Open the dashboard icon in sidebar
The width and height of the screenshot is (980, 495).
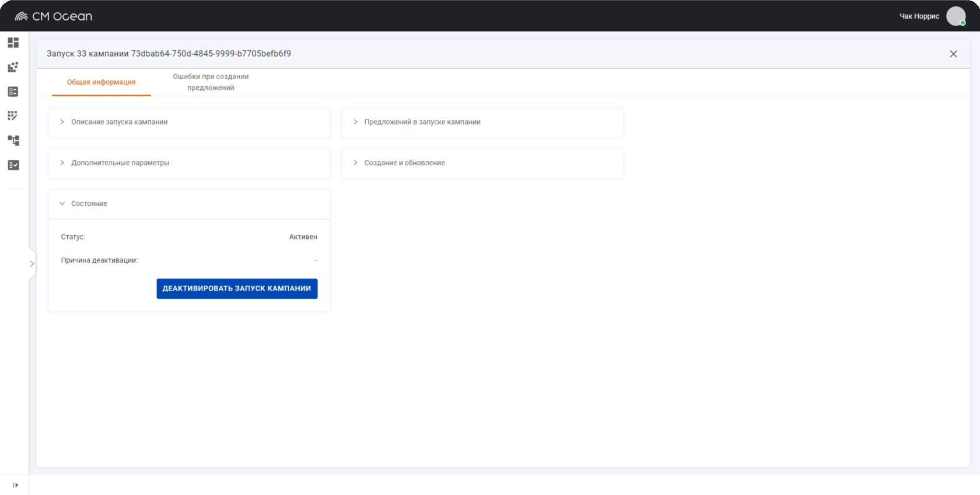(13, 43)
